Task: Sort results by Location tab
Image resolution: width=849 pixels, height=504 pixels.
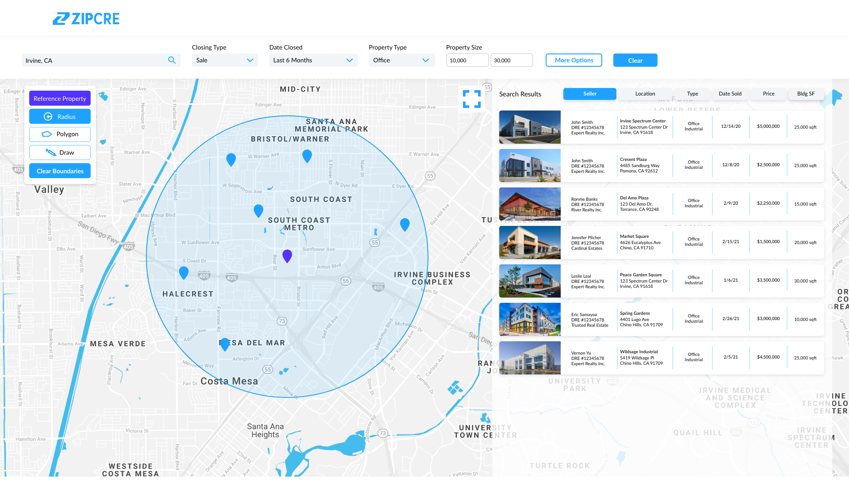Action: coord(645,94)
